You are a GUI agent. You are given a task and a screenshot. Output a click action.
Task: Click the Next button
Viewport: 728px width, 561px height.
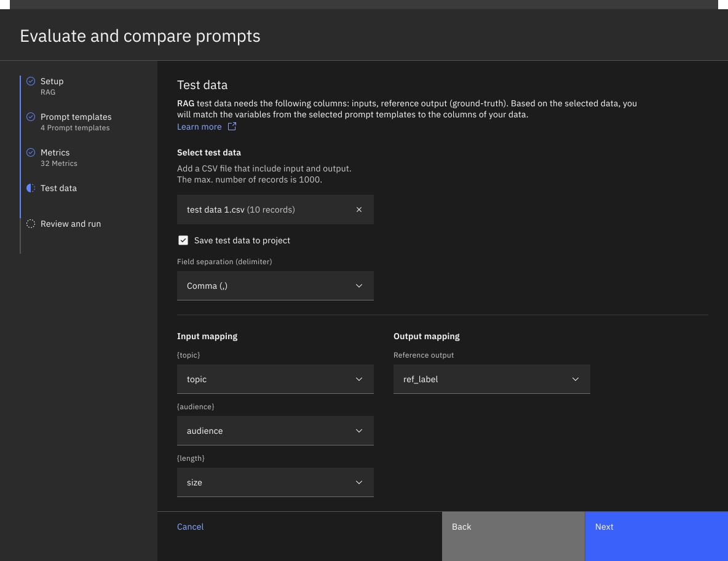coord(657,536)
